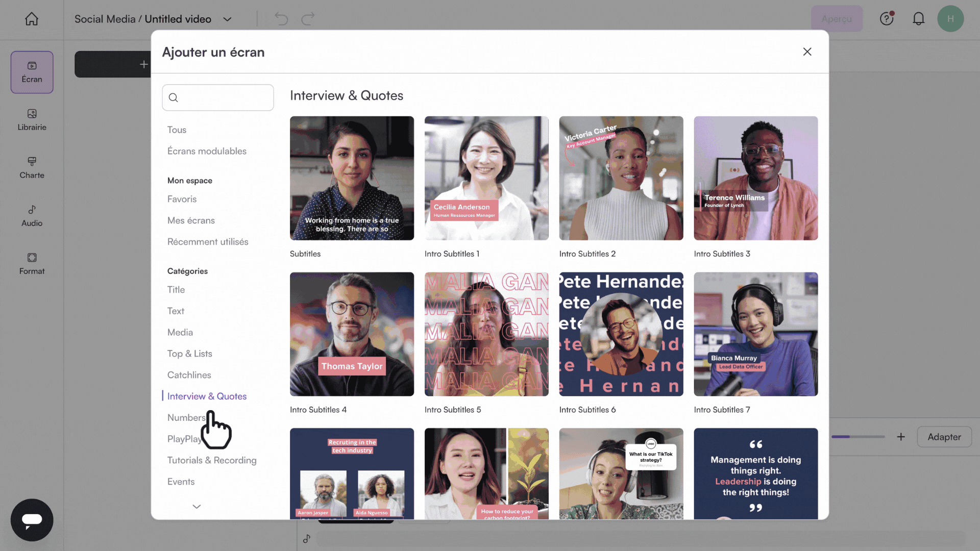Open the chat support bubble
This screenshot has height=551, width=980.
point(32,519)
